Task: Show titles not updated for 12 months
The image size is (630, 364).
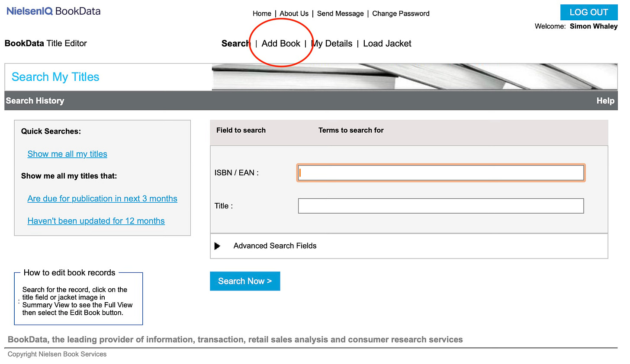Action: coord(96,221)
